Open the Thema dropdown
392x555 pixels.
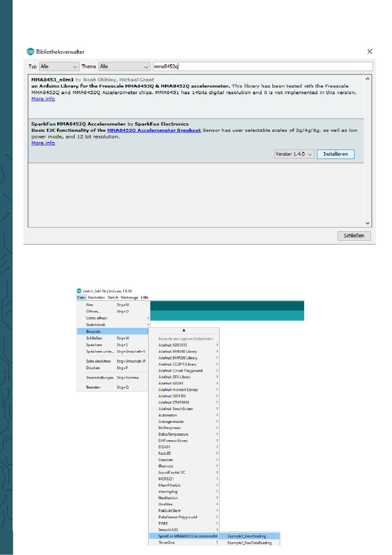coord(124,66)
